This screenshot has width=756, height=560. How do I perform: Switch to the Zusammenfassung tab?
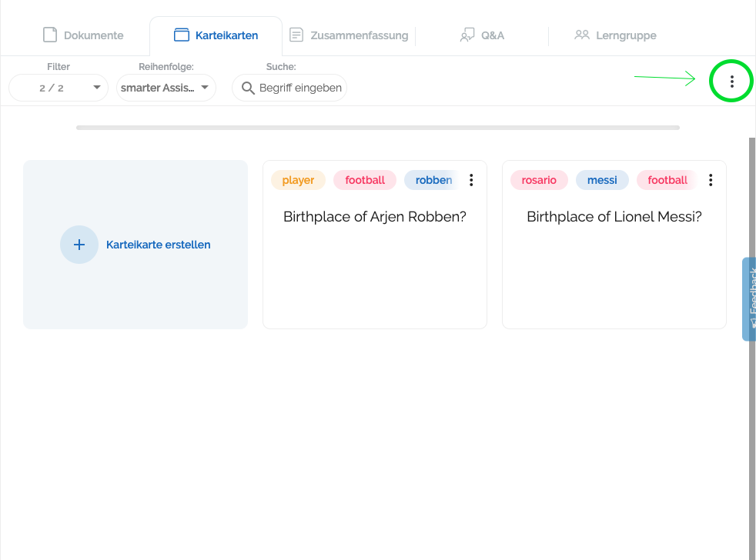(x=349, y=35)
